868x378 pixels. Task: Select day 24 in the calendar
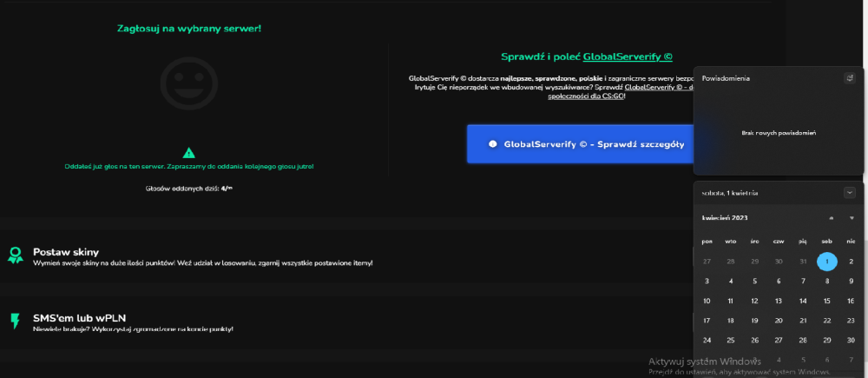tap(707, 341)
